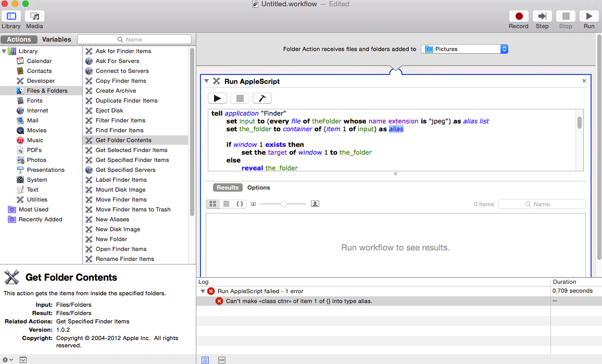The image size is (602, 364).
Task: Stop the AppleScript with action stop button
Action: (x=240, y=98)
